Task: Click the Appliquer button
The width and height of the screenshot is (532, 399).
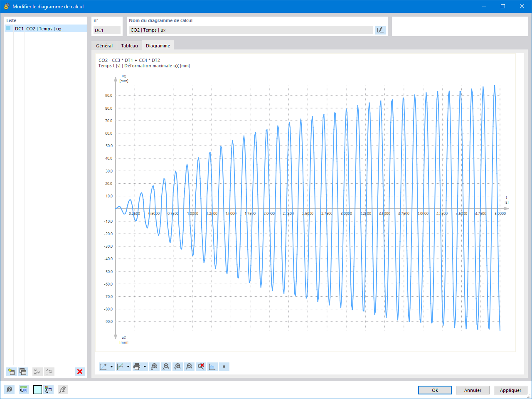Action: pos(510,390)
